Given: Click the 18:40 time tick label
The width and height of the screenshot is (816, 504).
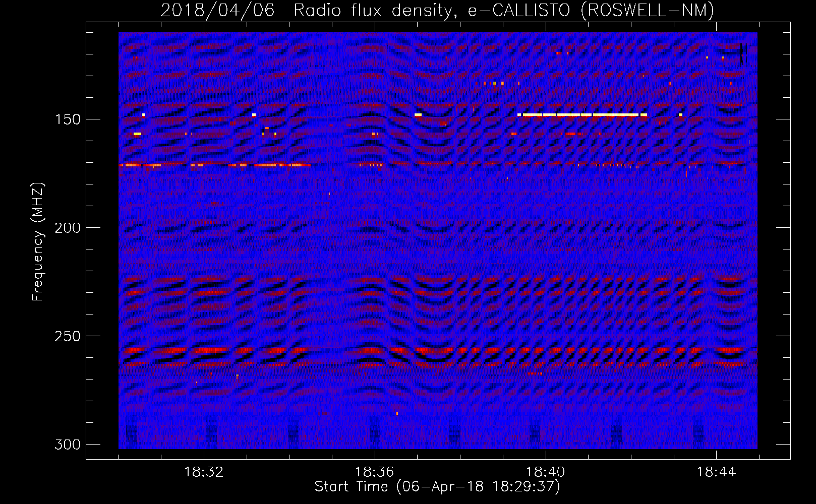Looking at the screenshot, I should point(546,472).
